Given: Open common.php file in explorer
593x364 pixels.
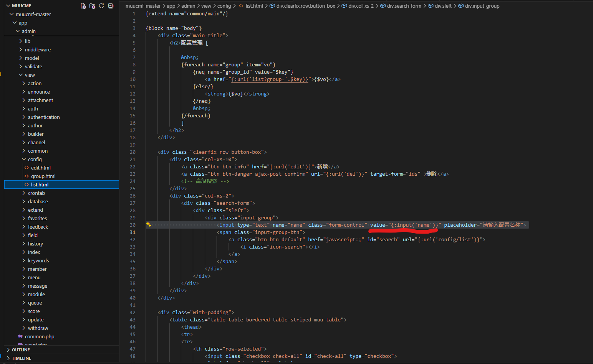Looking at the screenshot, I should tap(40, 336).
